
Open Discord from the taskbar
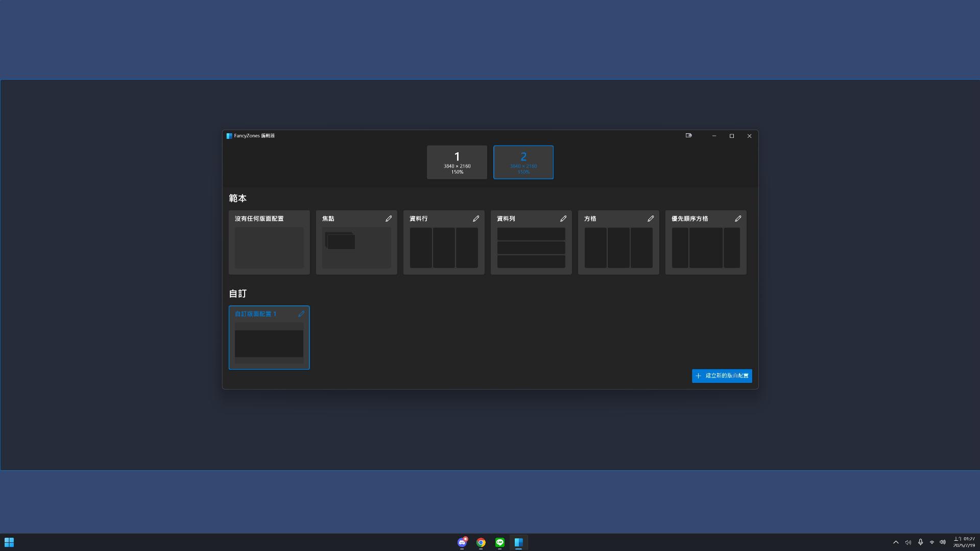point(462,542)
